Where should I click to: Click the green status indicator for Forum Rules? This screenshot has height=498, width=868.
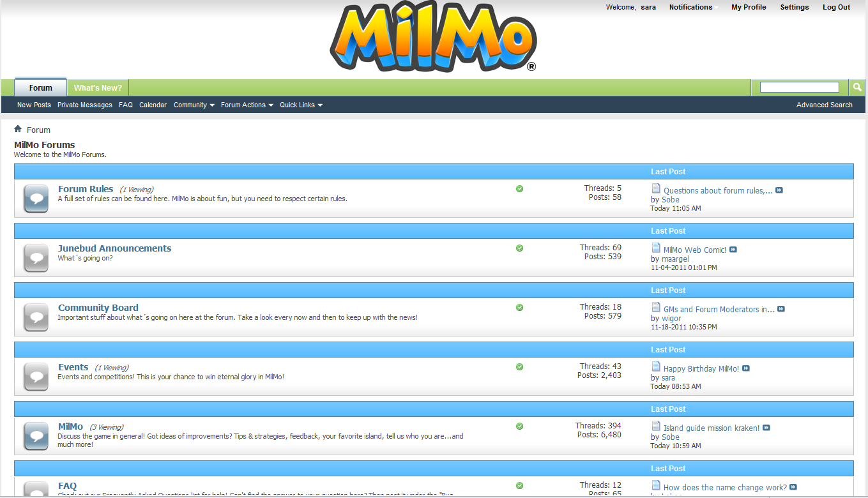pos(519,188)
